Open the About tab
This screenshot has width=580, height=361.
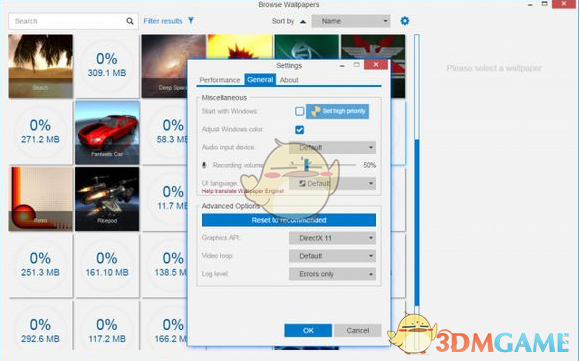pos(289,80)
